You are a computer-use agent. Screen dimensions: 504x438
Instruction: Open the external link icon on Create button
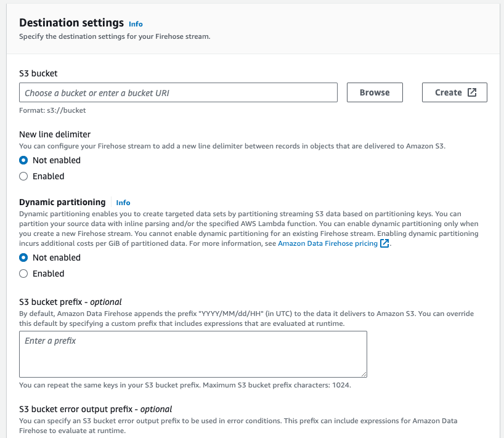(472, 92)
